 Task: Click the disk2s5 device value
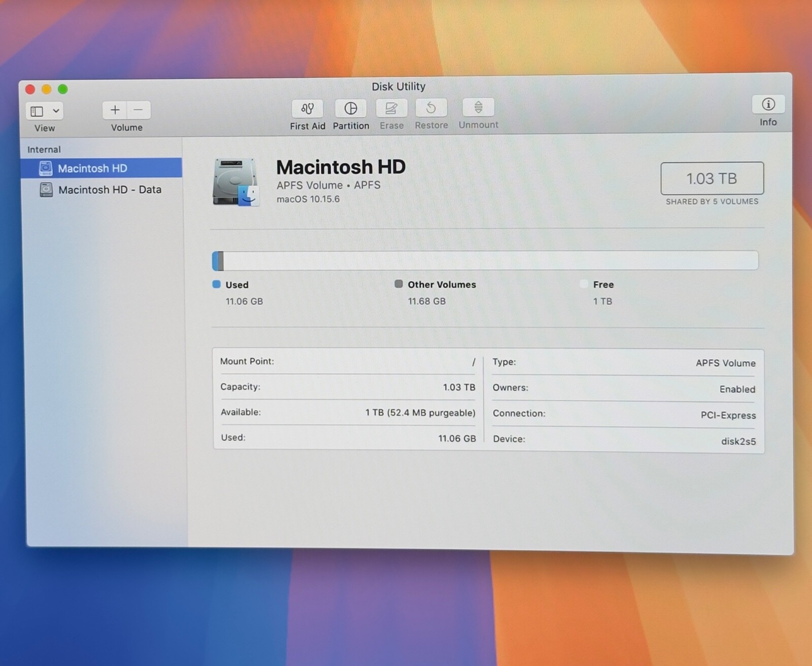click(x=738, y=441)
